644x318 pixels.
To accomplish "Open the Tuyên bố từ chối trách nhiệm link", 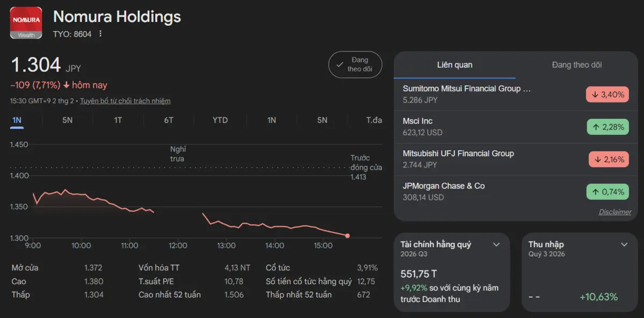I will pos(125,101).
